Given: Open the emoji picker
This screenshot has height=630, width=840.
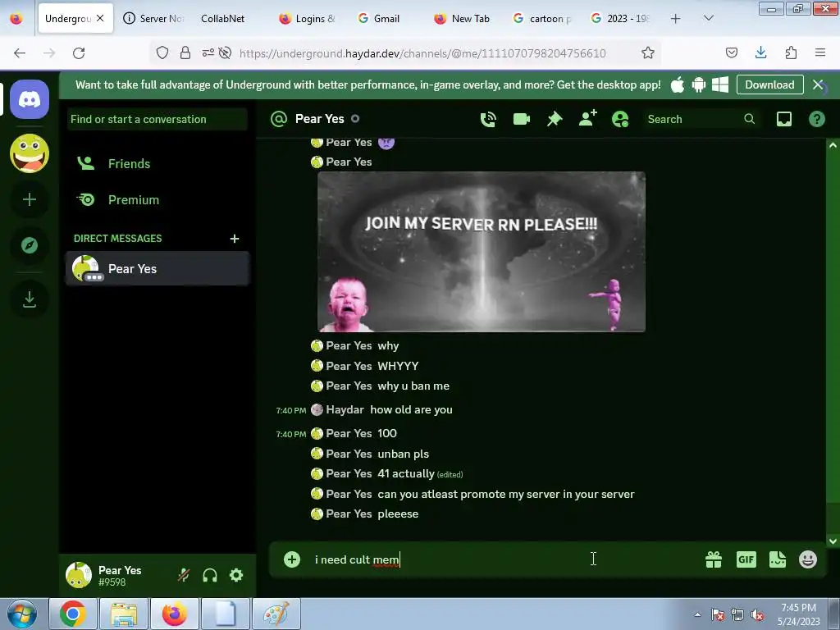Looking at the screenshot, I should pos(808,559).
